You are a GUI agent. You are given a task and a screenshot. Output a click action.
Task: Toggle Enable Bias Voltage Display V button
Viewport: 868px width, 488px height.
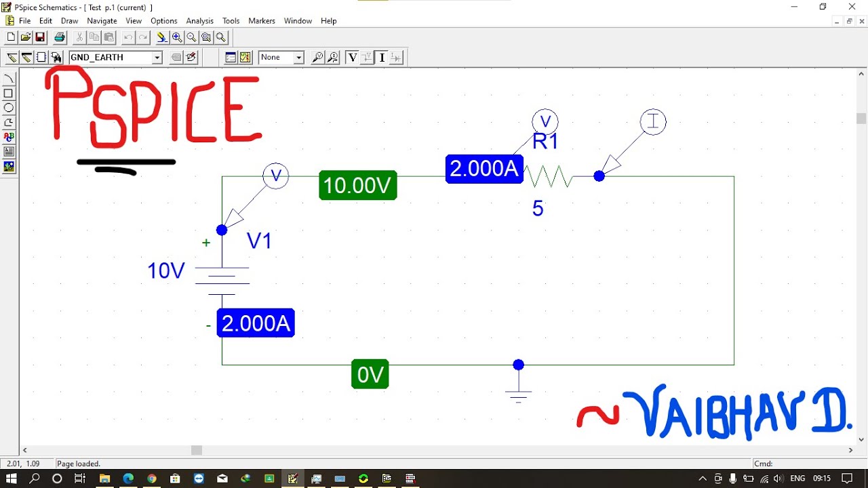[352, 58]
